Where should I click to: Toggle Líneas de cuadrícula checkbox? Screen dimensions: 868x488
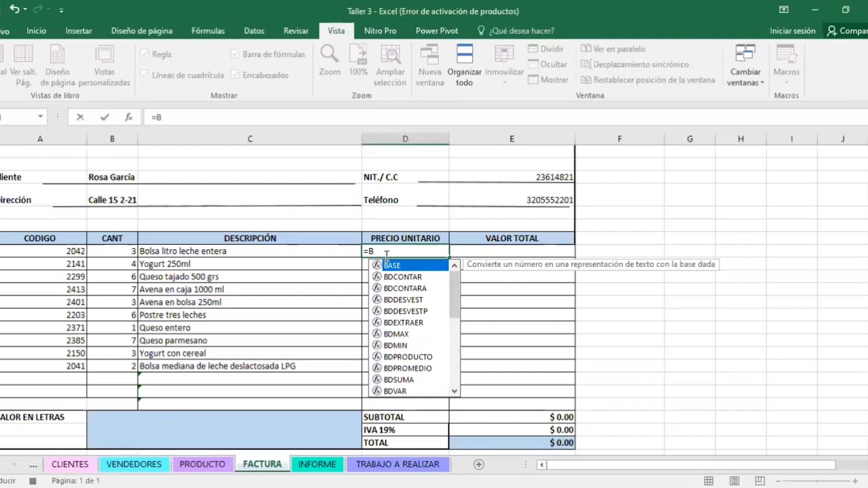click(144, 75)
